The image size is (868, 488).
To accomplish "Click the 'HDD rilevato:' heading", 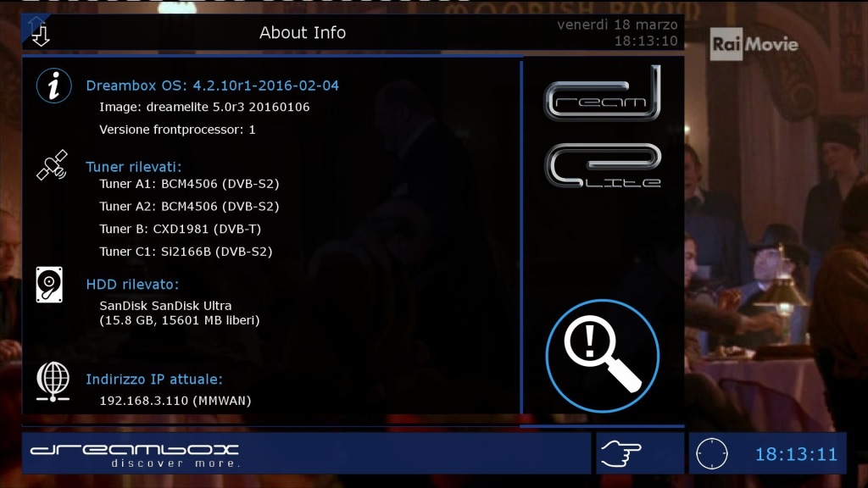I will [132, 285].
